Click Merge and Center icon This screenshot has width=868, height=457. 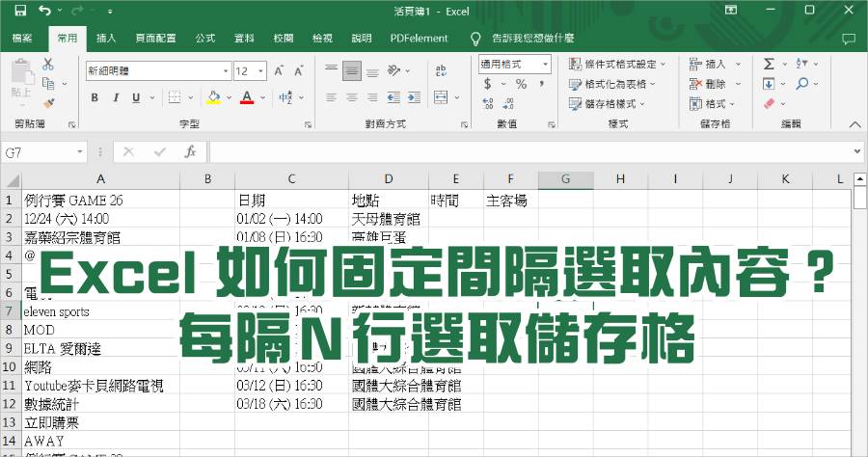tap(441, 98)
